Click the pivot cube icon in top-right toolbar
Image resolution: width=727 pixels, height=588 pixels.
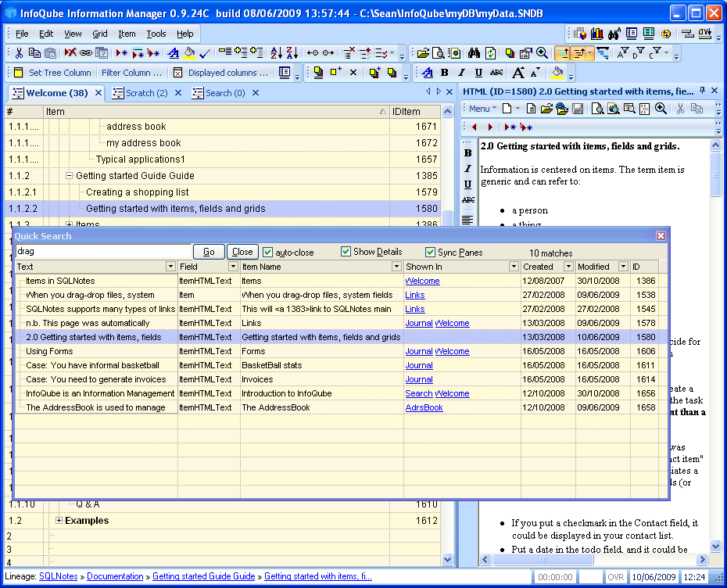[580, 34]
